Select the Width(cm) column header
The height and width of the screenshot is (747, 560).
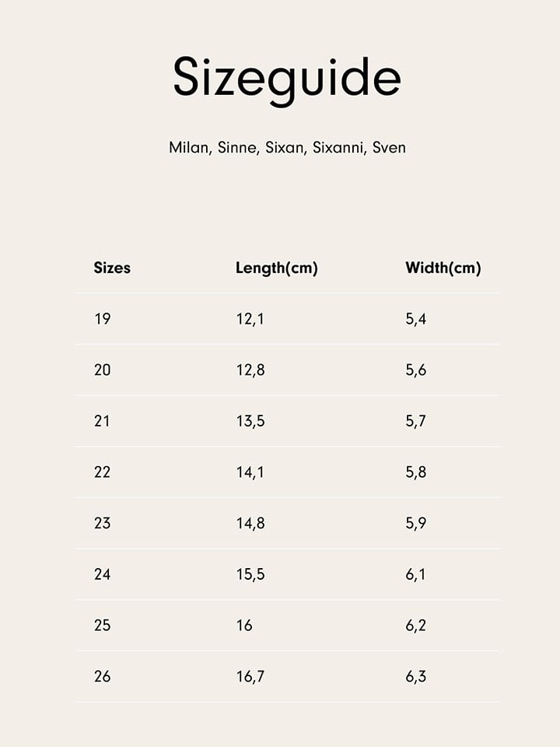[x=443, y=268]
